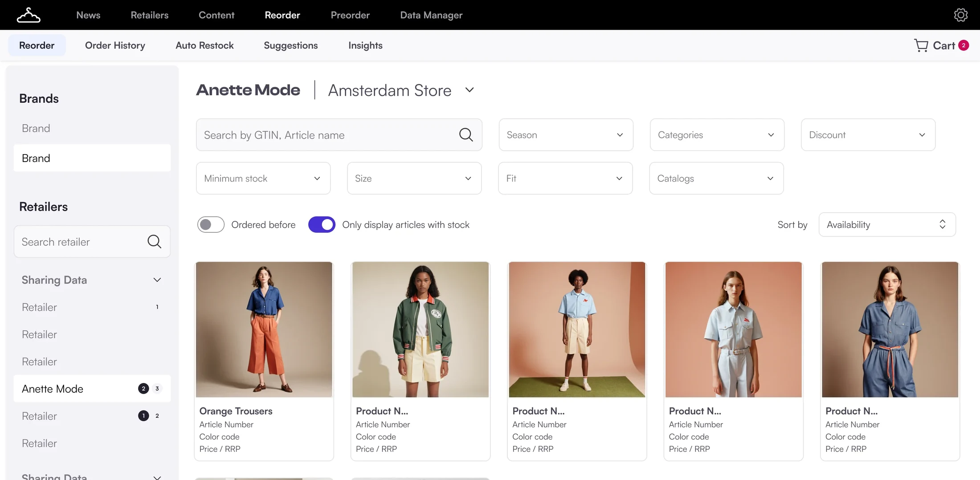Switch to Order History tab
Screen dimensions: 980x480
(115, 45)
